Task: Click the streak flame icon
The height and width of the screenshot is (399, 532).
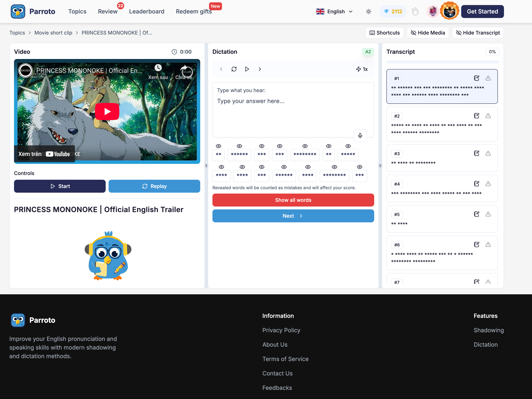Action: (415, 12)
